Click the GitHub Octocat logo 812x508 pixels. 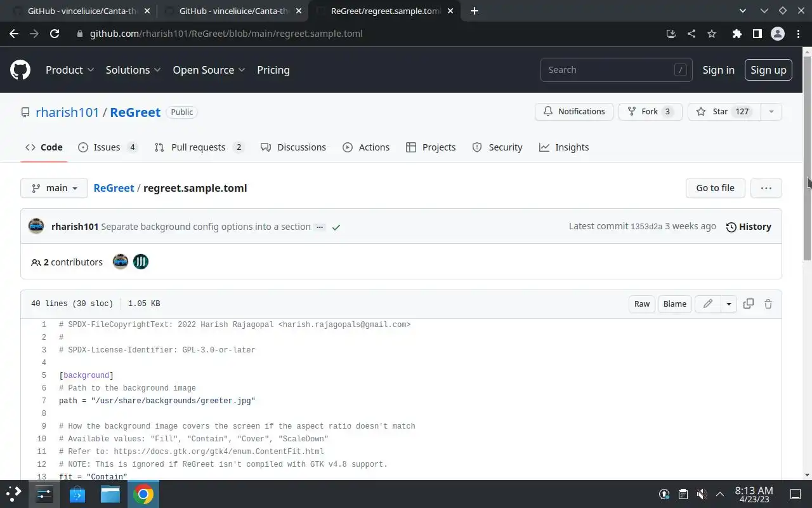pyautogui.click(x=20, y=70)
